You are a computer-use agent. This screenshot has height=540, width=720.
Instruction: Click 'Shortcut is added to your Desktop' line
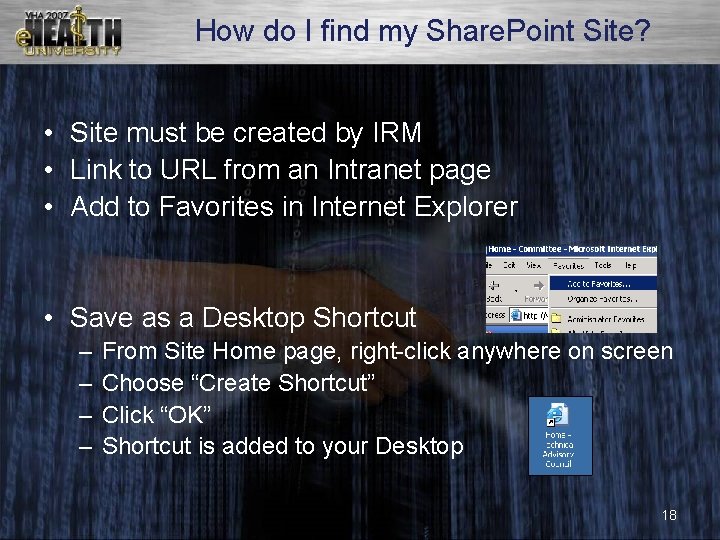click(x=283, y=446)
